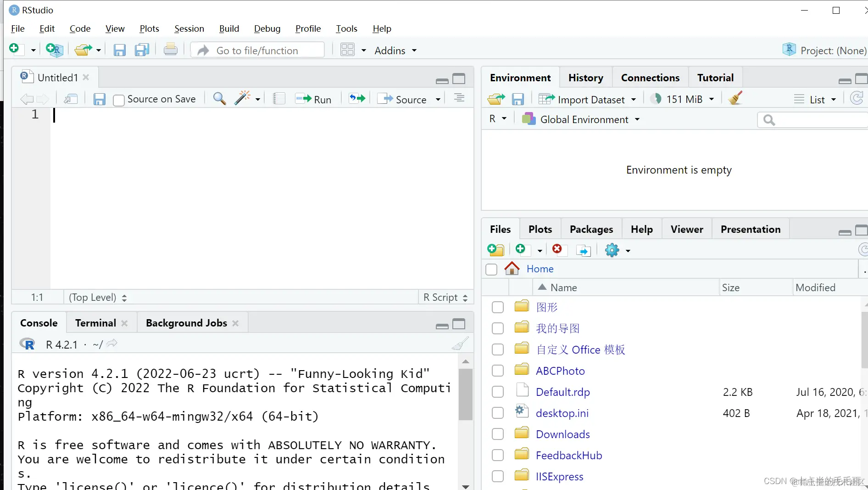The height and width of the screenshot is (490, 868).
Task: Open the (Top Level) scope selector
Action: pos(98,298)
